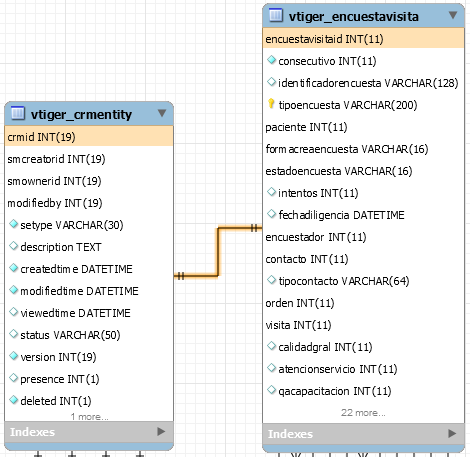Show the 1 more columns in vtiger_crmentity
Viewport: 470px width, 457px height.
(89, 417)
